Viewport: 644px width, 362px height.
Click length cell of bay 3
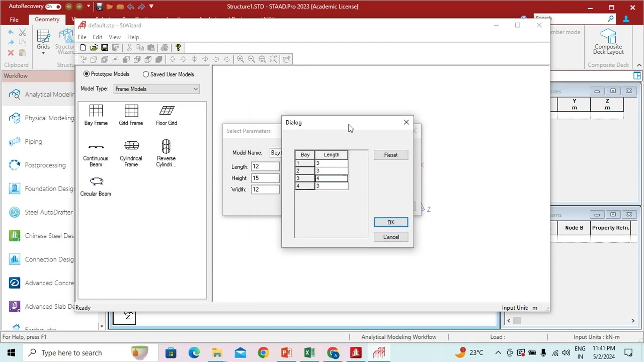click(332, 178)
